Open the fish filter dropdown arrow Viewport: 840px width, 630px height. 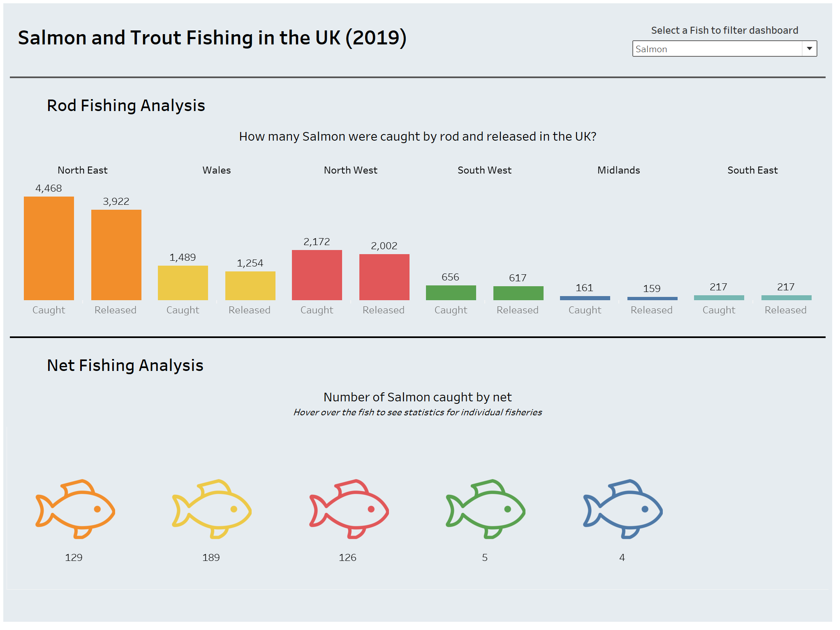(809, 49)
